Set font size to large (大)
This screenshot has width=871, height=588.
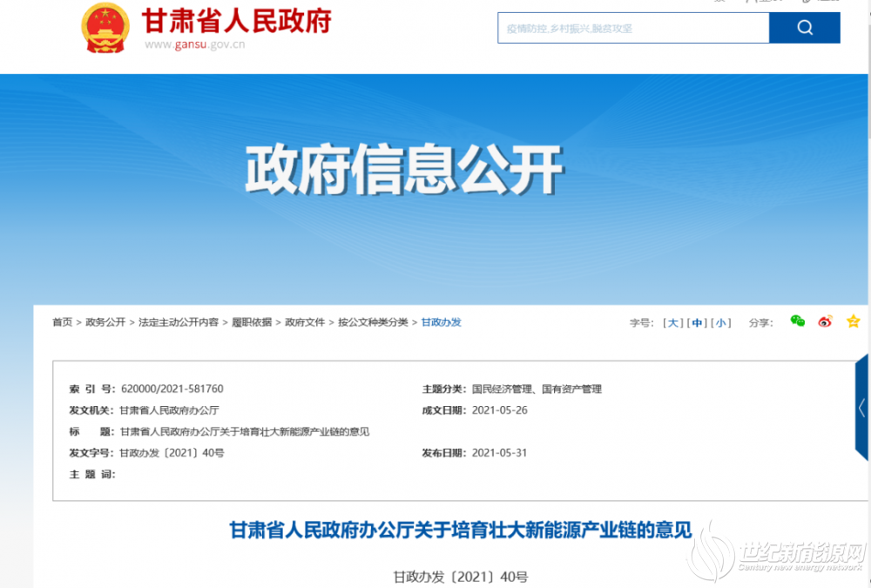672,322
